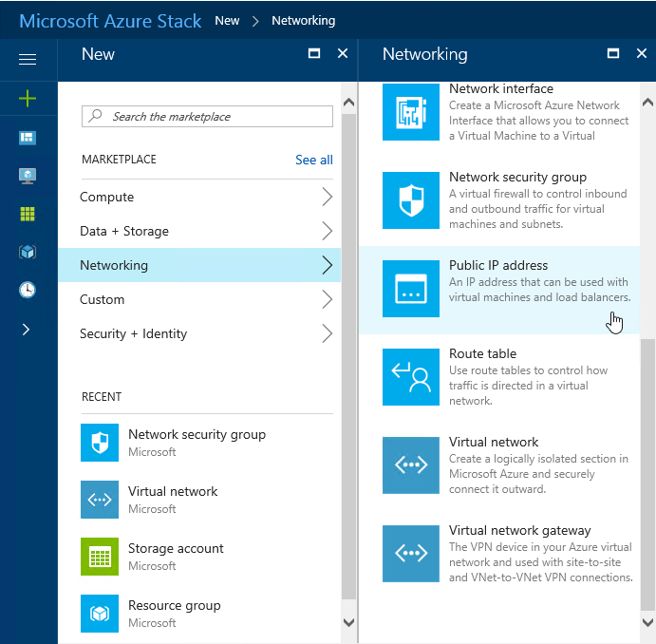
Task: Open the Data + Storage category
Action: click(199, 231)
